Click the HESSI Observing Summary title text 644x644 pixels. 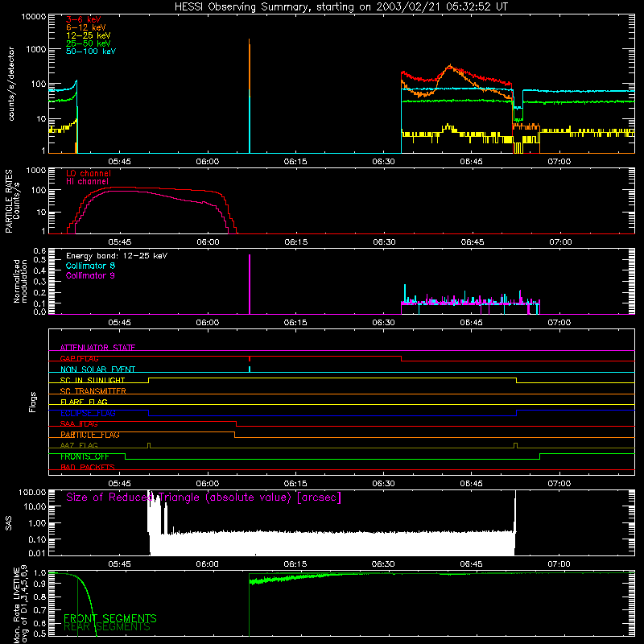tap(341, 7)
